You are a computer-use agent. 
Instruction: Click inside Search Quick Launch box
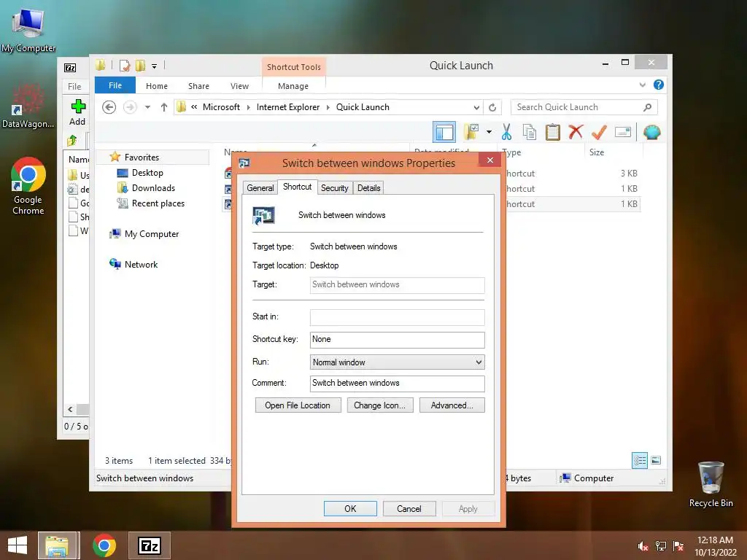(576, 107)
